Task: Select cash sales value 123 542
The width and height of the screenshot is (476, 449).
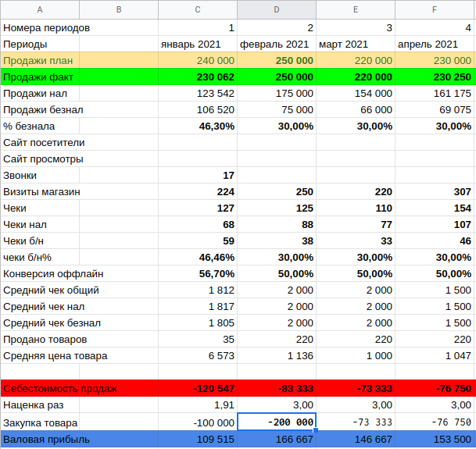Action: [198, 93]
